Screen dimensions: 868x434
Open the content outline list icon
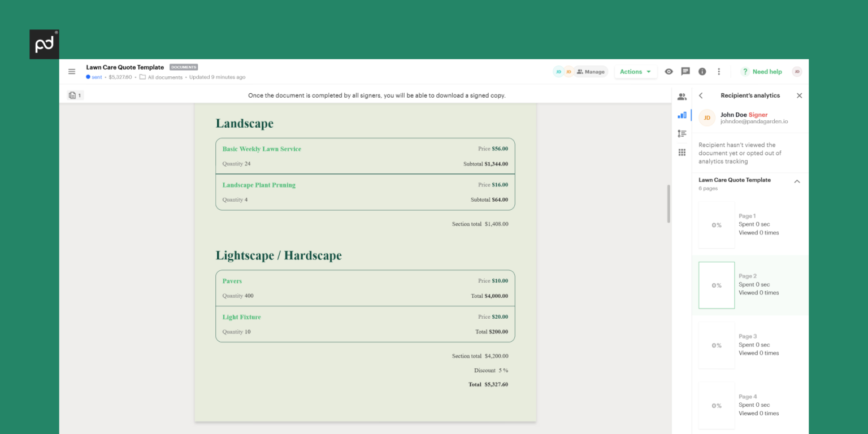[x=682, y=134]
